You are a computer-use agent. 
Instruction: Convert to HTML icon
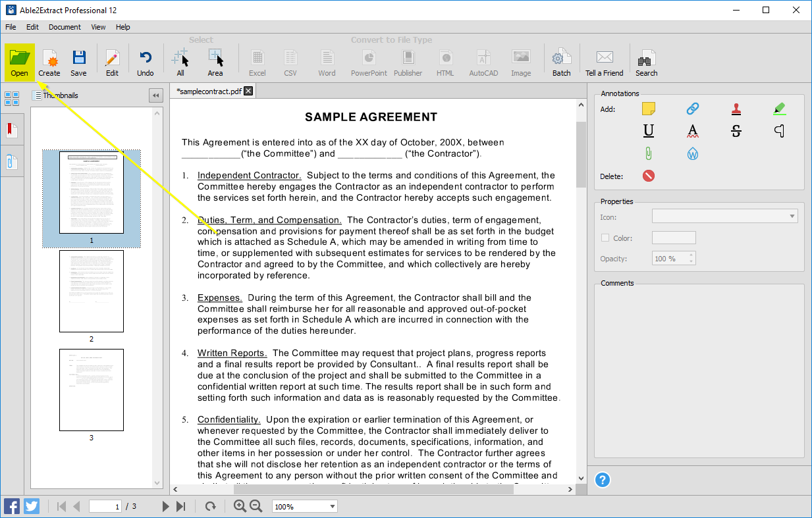coord(446,63)
